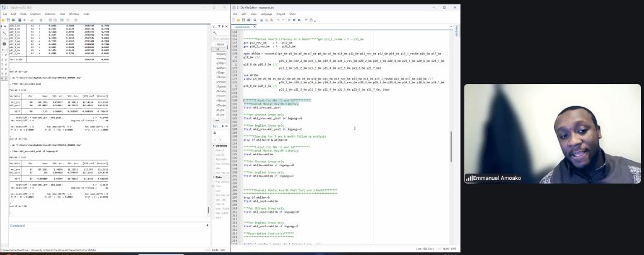Open the Language menu in Do-file Editor
This screenshot has height=255, width=644.
[267, 14]
